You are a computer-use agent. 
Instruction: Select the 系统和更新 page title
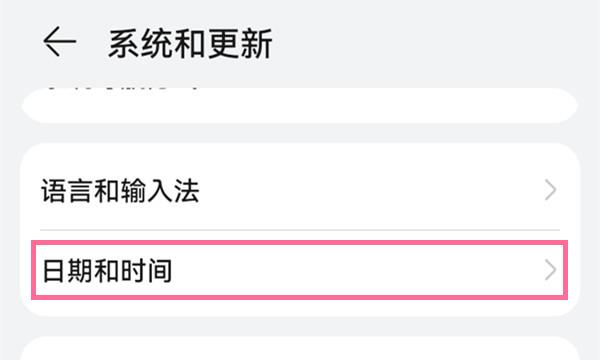tap(190, 44)
